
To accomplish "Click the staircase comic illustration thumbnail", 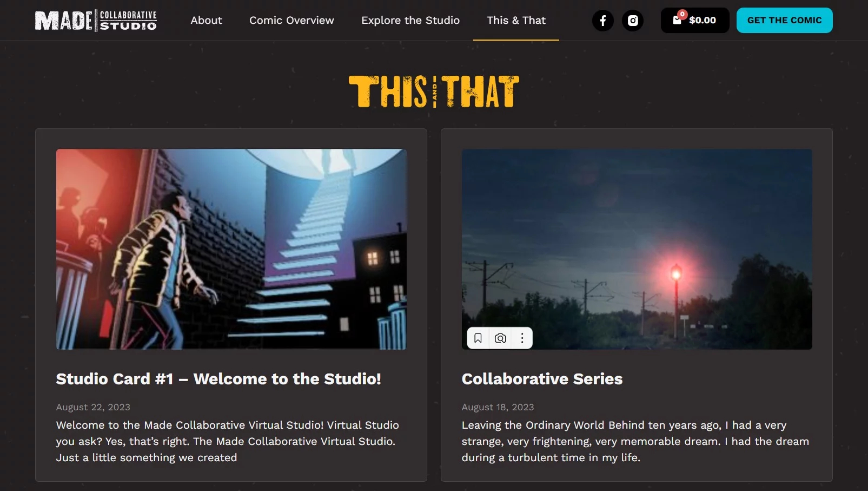I will point(231,249).
